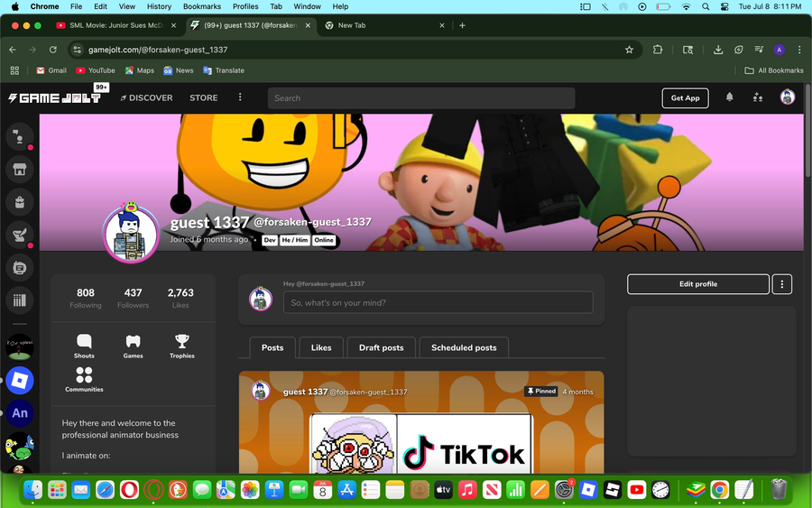This screenshot has height=508, width=812.
Task: Open the backpack icon in left sidebar
Action: [20, 202]
